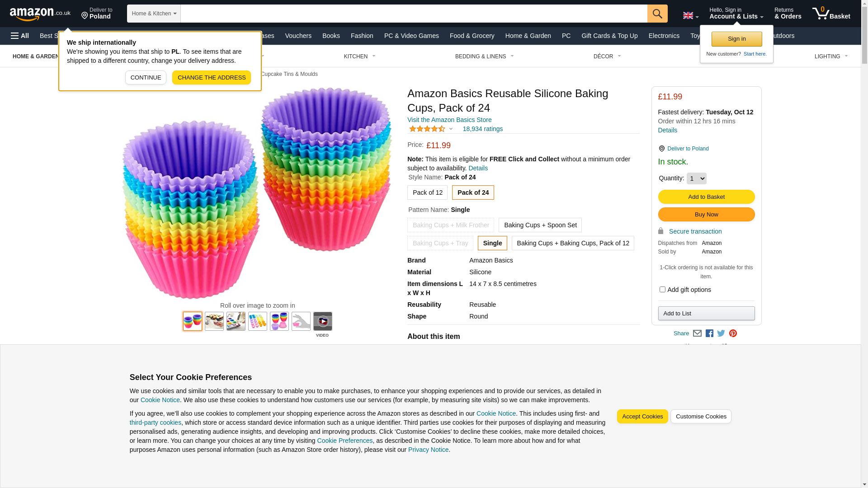Image resolution: width=868 pixels, height=488 pixels.
Task: Share the product via email icon
Action: pyautogui.click(x=697, y=333)
